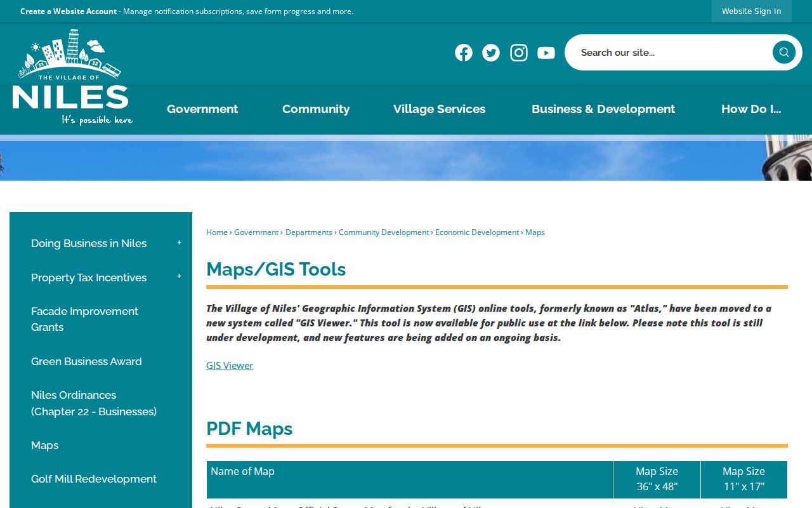Click the Map Size 11" x 17" header

[743, 479]
